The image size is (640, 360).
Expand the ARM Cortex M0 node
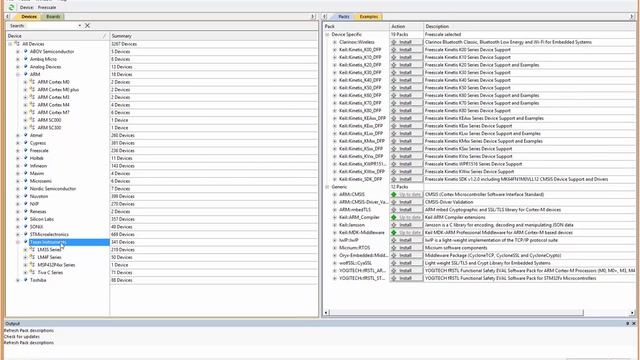(25, 82)
